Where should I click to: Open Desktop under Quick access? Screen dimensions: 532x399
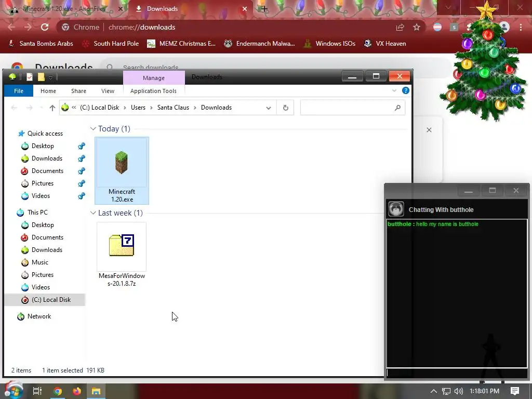pyautogui.click(x=43, y=146)
